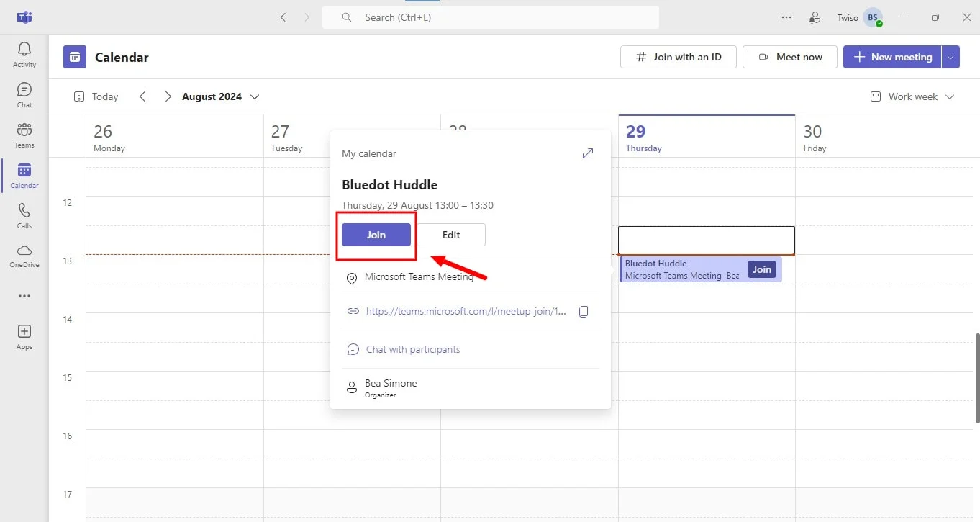Click the Bluedot Huddle popup title
This screenshot has width=980, height=522.
pos(389,185)
